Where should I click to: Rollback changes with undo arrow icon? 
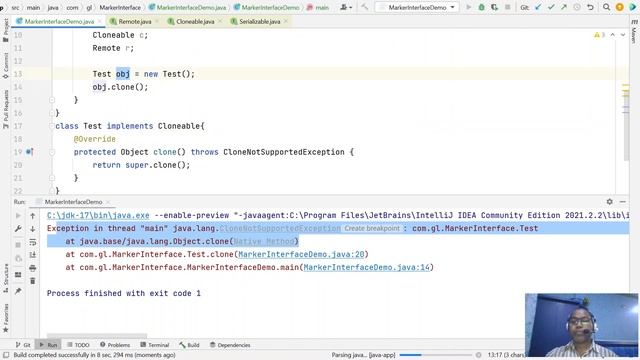point(590,7)
